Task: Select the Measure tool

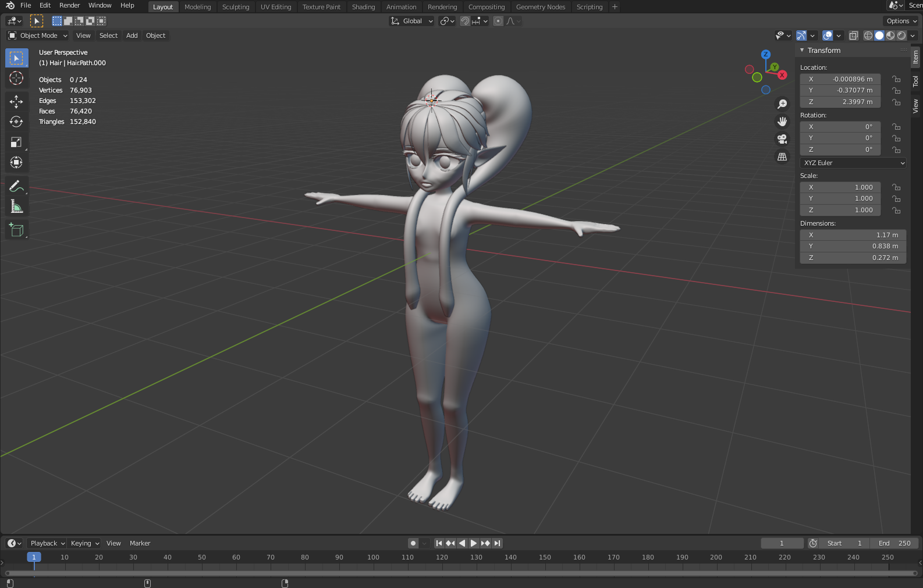Action: [16, 206]
